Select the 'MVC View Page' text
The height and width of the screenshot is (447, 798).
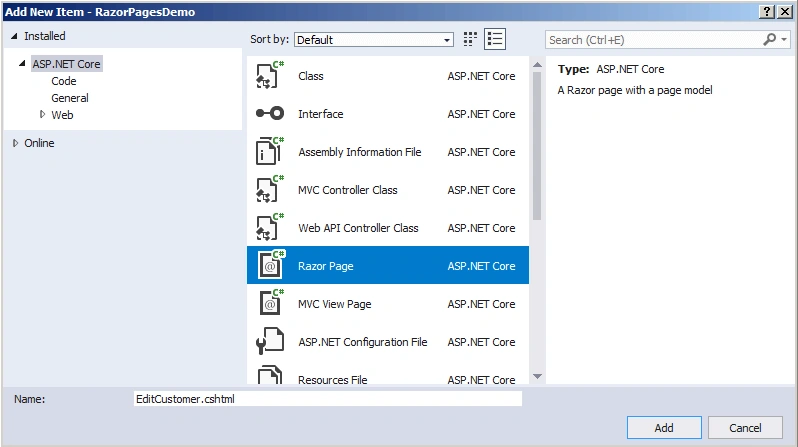tap(334, 304)
